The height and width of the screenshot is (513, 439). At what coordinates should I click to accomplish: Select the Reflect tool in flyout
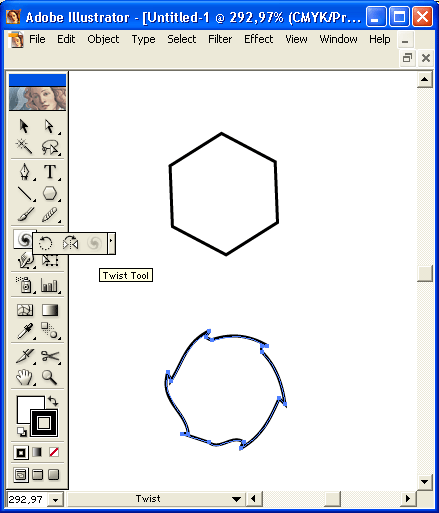point(70,243)
